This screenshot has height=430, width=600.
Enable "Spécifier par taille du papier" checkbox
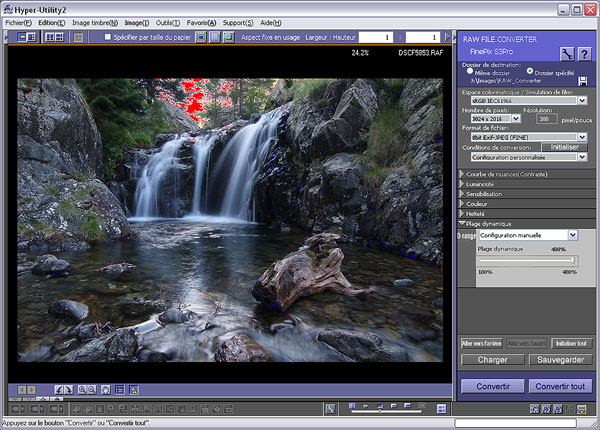point(108,37)
